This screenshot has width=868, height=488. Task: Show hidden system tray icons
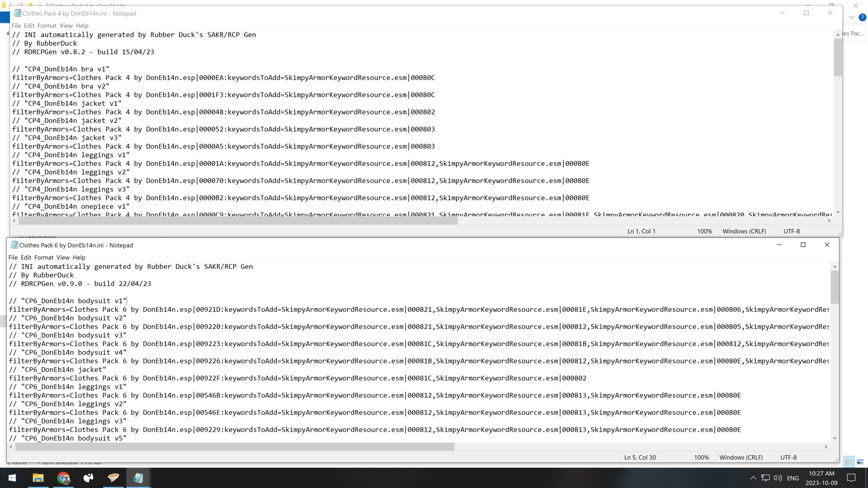click(x=753, y=478)
